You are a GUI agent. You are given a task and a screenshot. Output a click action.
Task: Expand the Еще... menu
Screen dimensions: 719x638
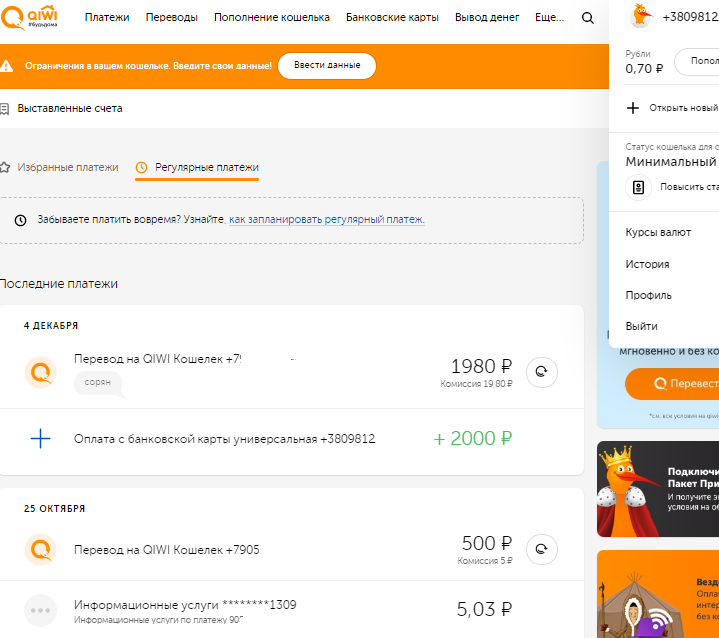click(549, 17)
